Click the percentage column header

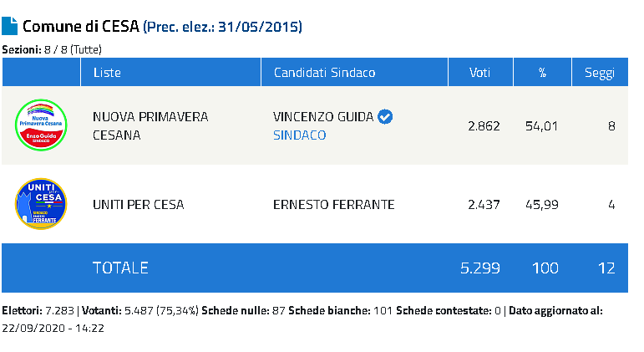(x=543, y=73)
